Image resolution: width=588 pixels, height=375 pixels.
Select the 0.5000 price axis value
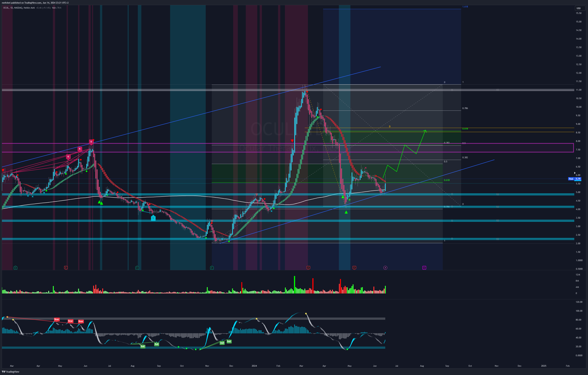click(579, 269)
